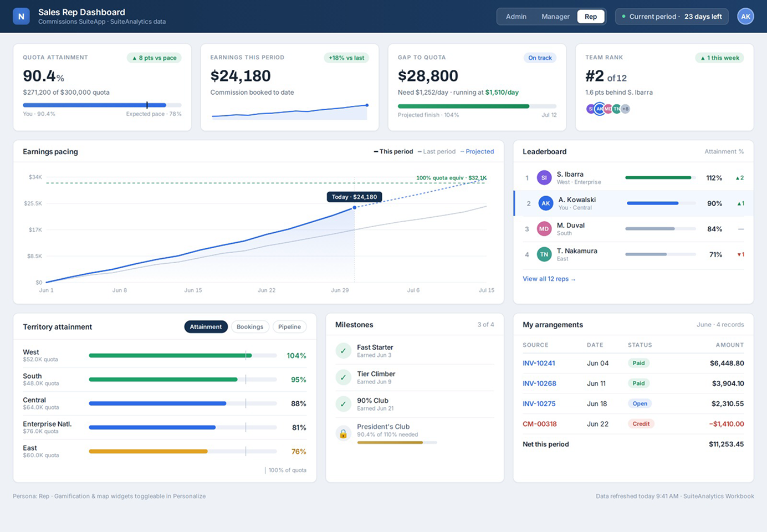
Task: Open the AK user avatar menu
Action: (x=745, y=16)
